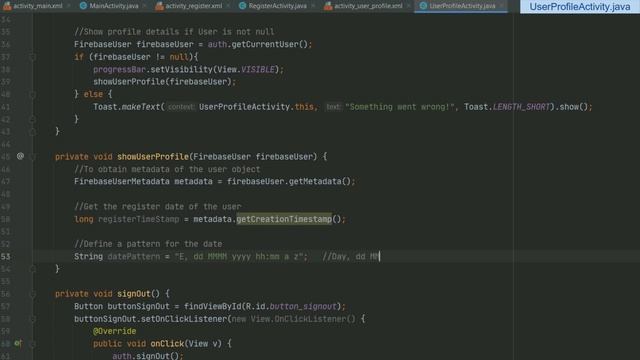Click the XML file icon on activity_main.xml tab
This screenshot has height=360, width=640.
[7, 6]
